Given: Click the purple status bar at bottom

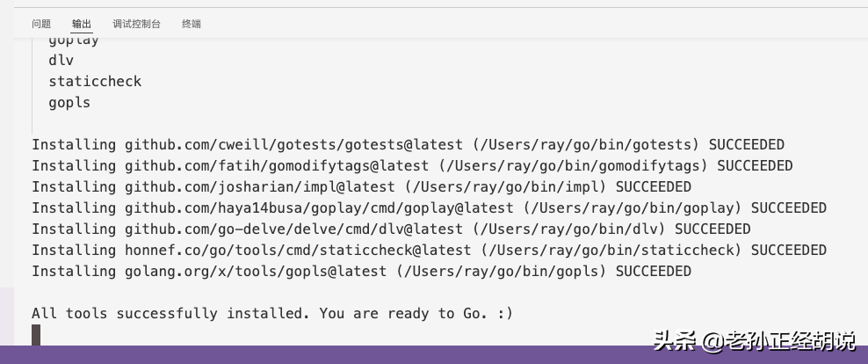Looking at the screenshot, I should (434, 355).
